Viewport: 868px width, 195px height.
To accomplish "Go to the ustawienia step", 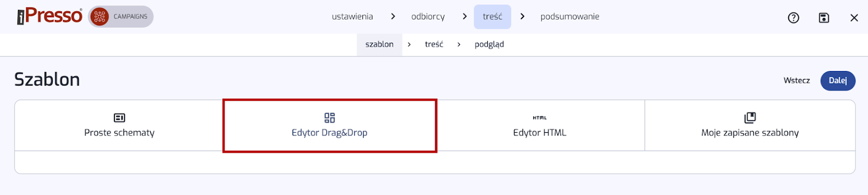I will point(353,17).
